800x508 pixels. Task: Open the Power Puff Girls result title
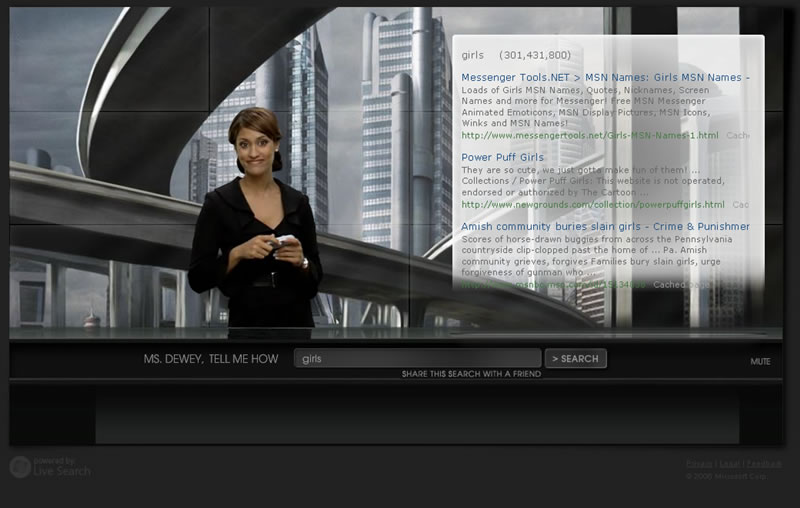(503, 157)
